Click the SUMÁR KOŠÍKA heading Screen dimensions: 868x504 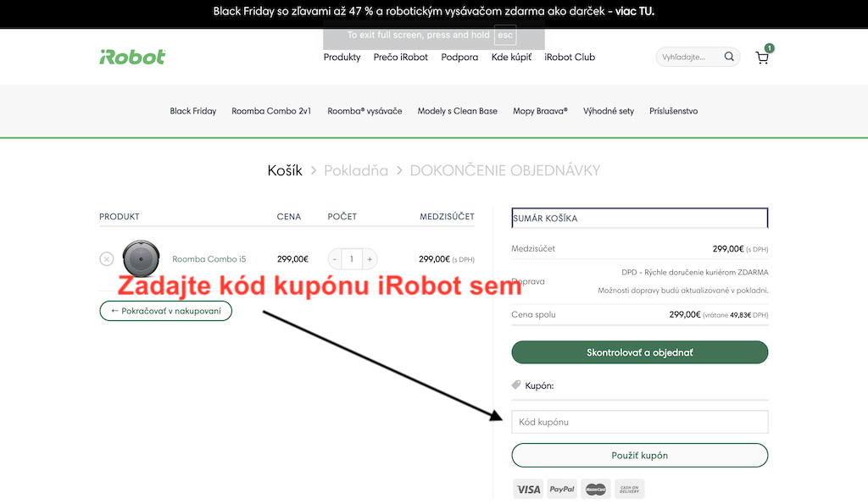tap(545, 218)
